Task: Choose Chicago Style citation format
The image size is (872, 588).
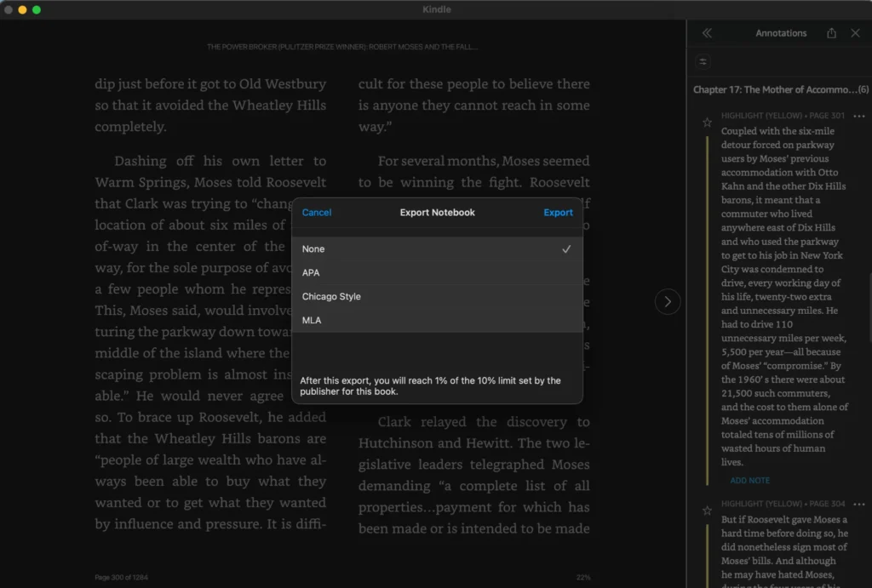Action: [x=437, y=297]
